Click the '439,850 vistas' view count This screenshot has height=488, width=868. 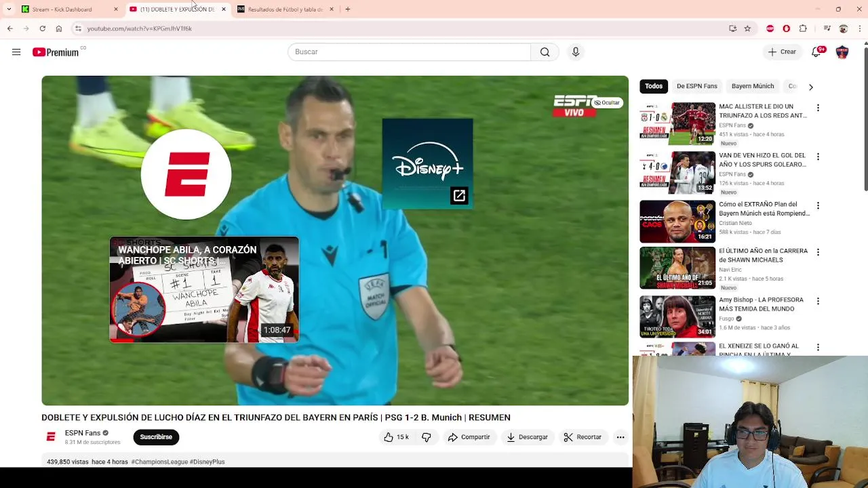(x=68, y=462)
